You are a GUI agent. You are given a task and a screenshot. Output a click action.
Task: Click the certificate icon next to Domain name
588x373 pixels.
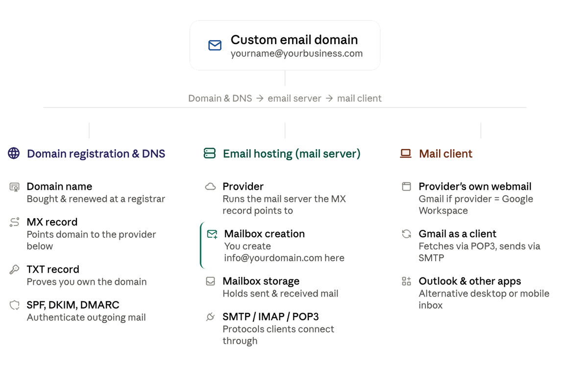click(15, 187)
